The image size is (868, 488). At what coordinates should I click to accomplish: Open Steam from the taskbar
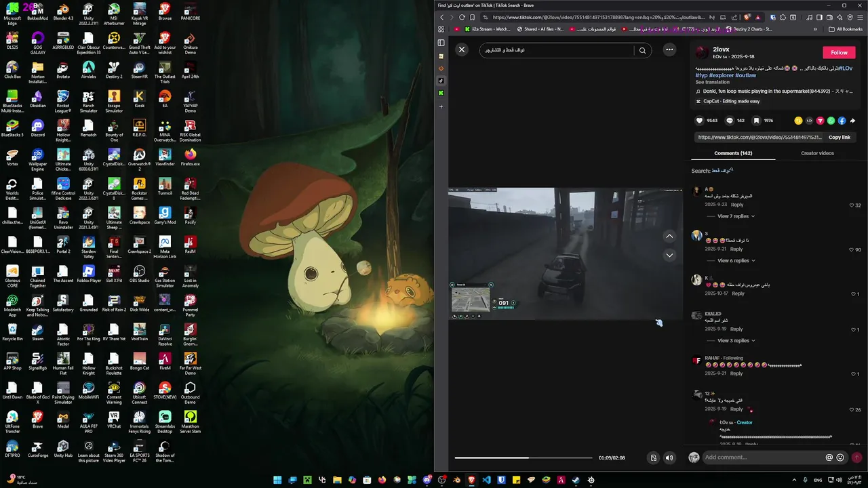click(576, 480)
